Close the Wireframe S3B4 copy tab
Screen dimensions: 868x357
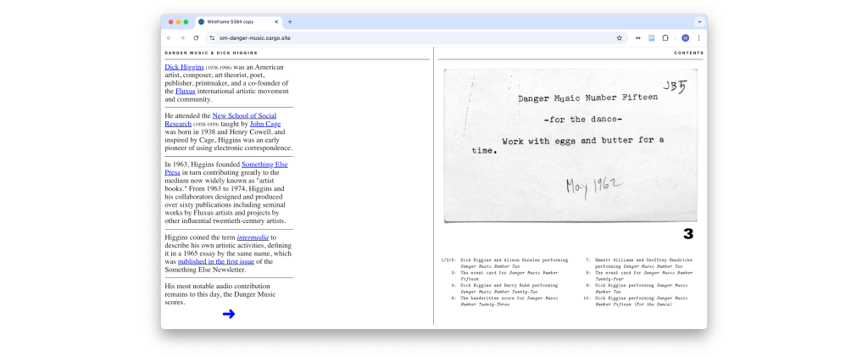point(276,22)
